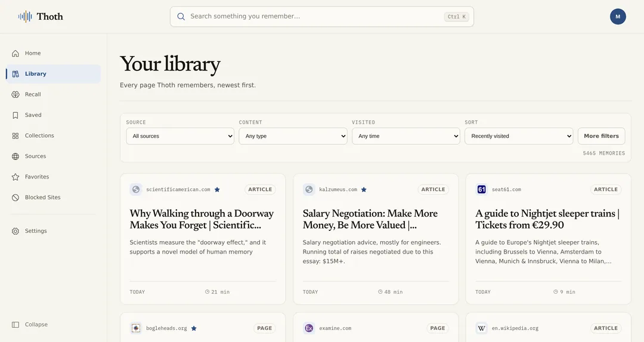Click "seat61.com" domain text

point(506,189)
